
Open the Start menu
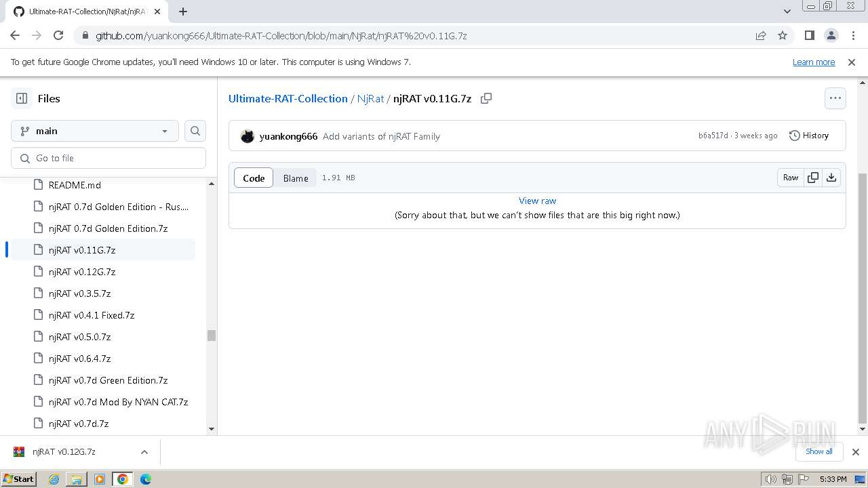pos(18,479)
